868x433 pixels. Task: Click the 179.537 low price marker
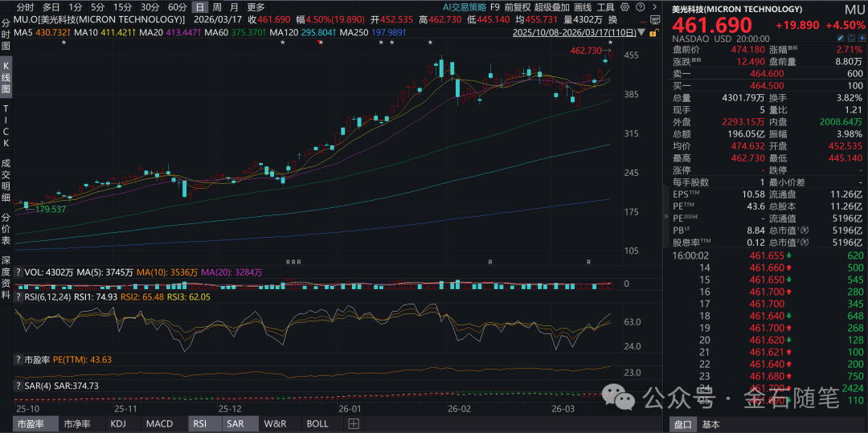51,209
